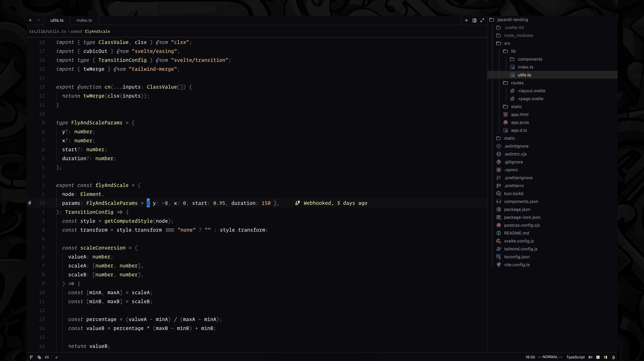644x361 pixels.
Task: Click the 19:30 cursor position indicator
Action: 530,357
